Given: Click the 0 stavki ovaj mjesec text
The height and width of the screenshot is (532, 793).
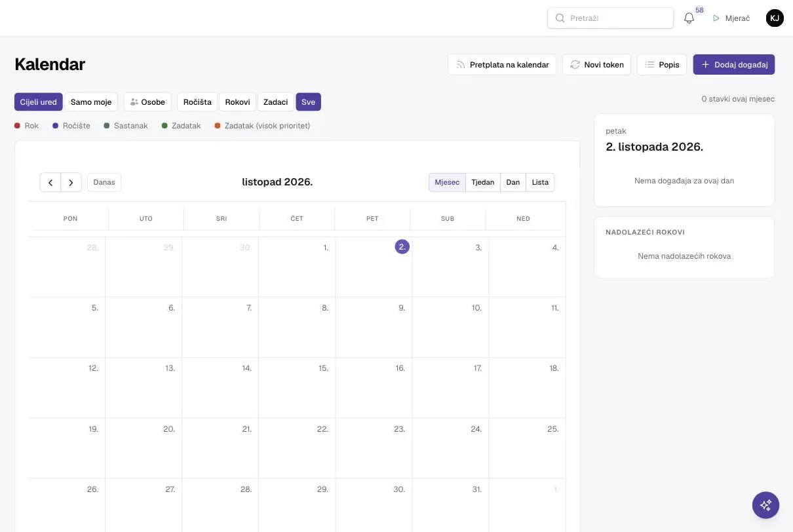Looking at the screenshot, I should point(738,99).
